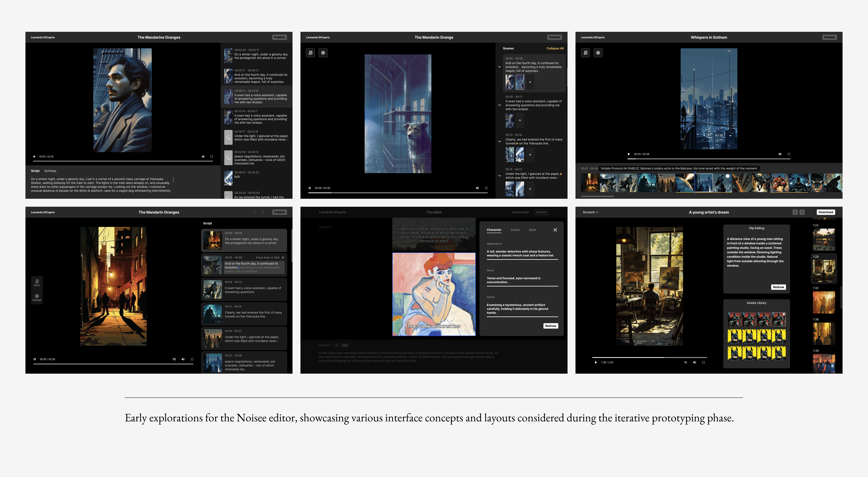The image size is (868, 477).
Task: Open fullscreen in The Mandarine Oranges player
Action: (212, 156)
